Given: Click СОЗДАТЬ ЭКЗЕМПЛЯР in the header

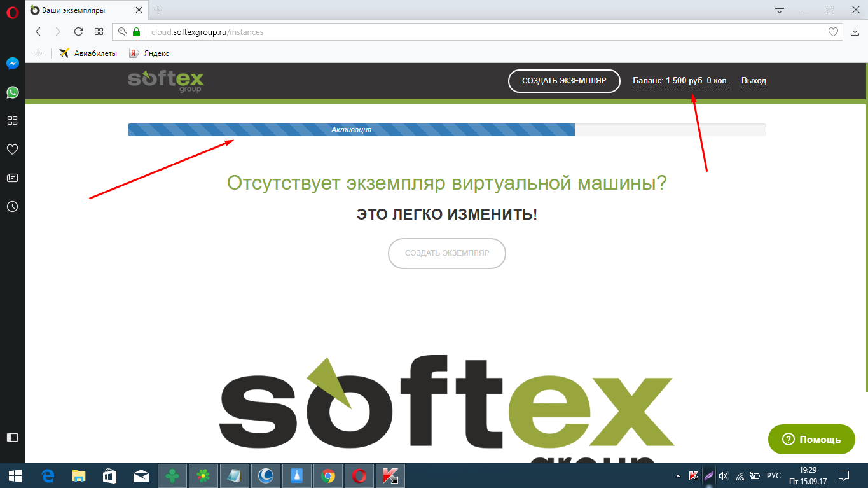Looking at the screenshot, I should pos(563,81).
